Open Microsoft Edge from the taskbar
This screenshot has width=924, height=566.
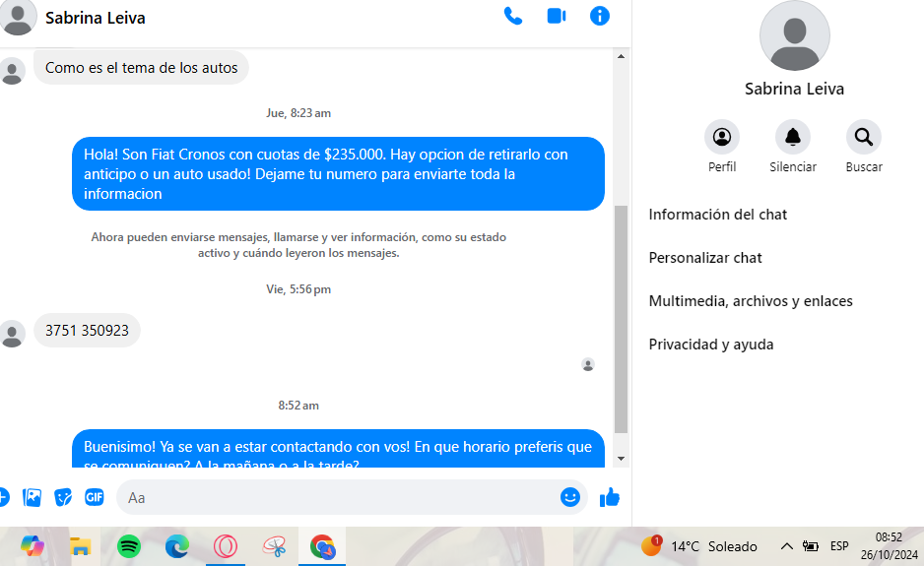pyautogui.click(x=176, y=546)
